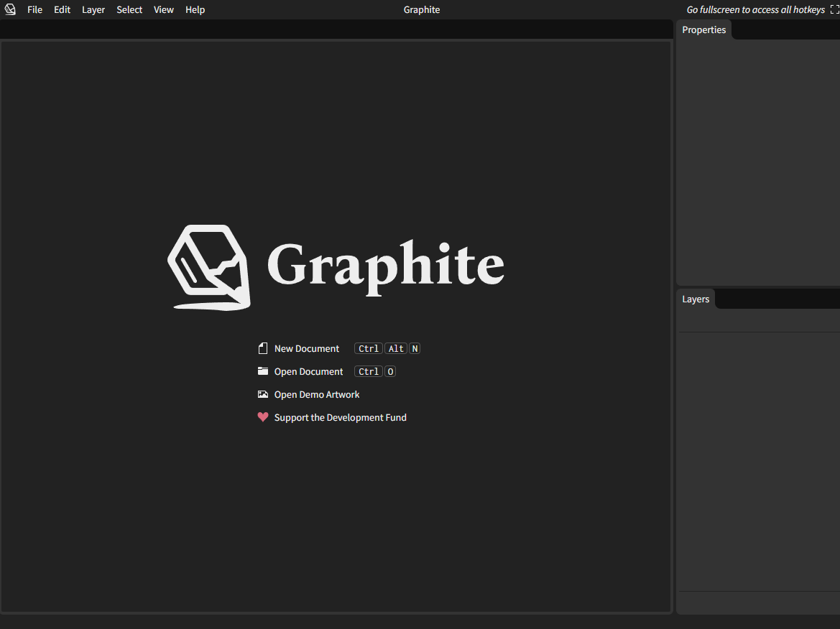Open the File menu
Screen dimensions: 840x629
34,9
